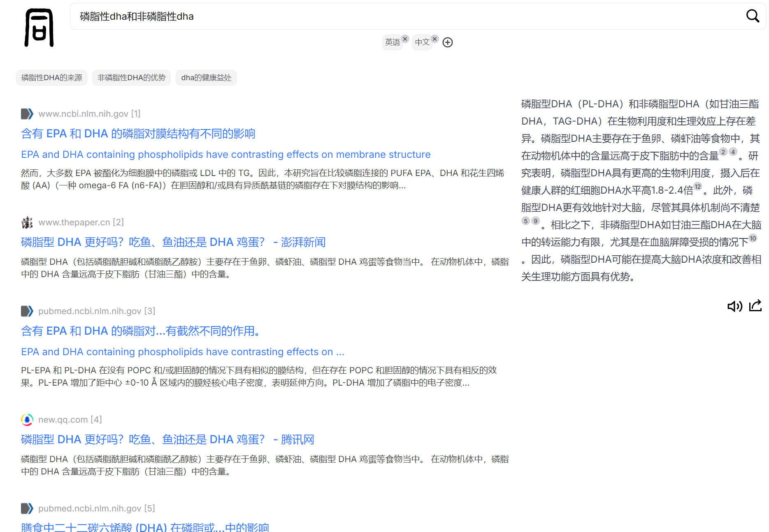
Task: Open the 腾讯网 磷脂型 DHA article link
Action: point(167,439)
